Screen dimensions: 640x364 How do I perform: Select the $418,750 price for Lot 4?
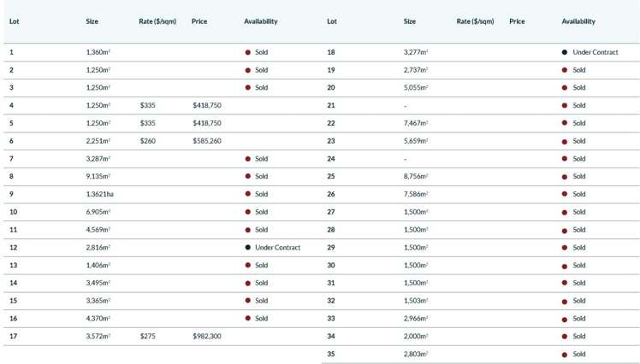206,105
